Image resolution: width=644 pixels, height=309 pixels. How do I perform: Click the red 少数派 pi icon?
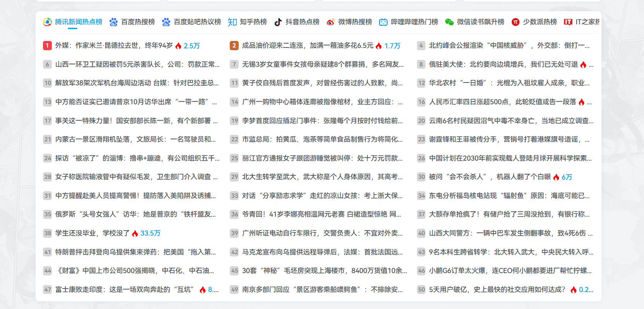(x=515, y=22)
